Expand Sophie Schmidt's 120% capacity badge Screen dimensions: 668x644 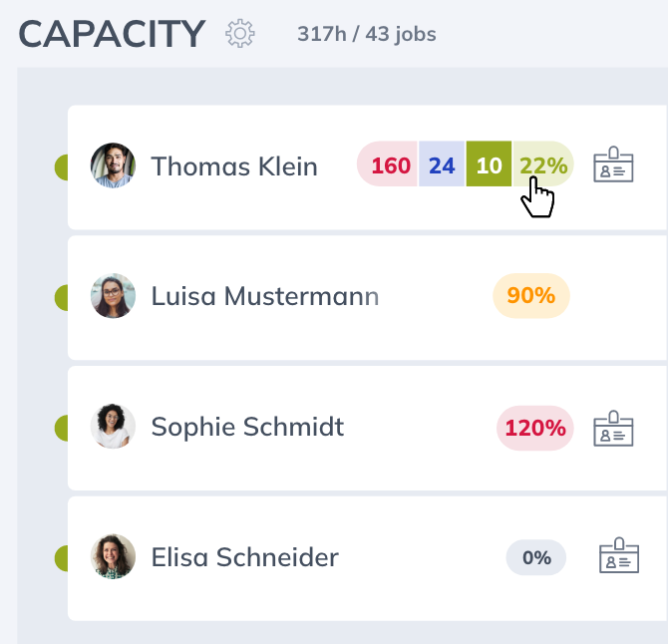click(x=535, y=429)
